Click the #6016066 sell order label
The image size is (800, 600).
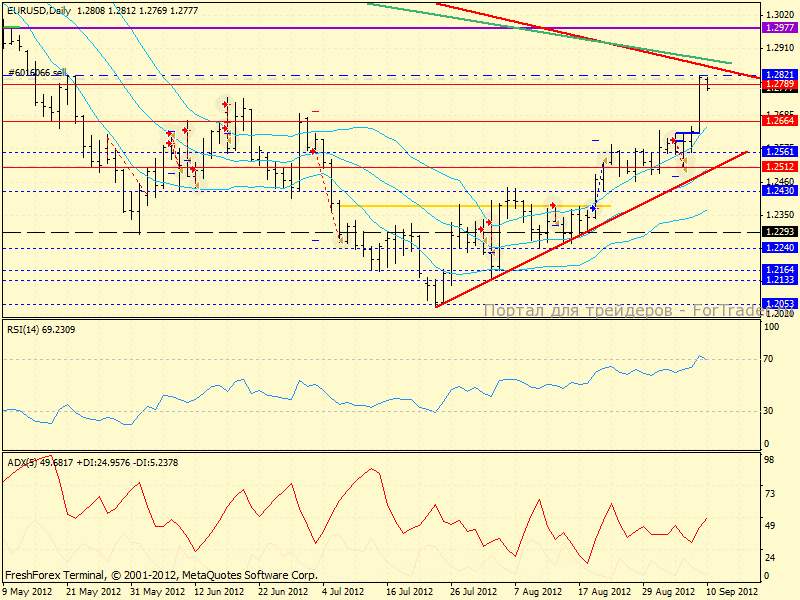click(x=35, y=73)
